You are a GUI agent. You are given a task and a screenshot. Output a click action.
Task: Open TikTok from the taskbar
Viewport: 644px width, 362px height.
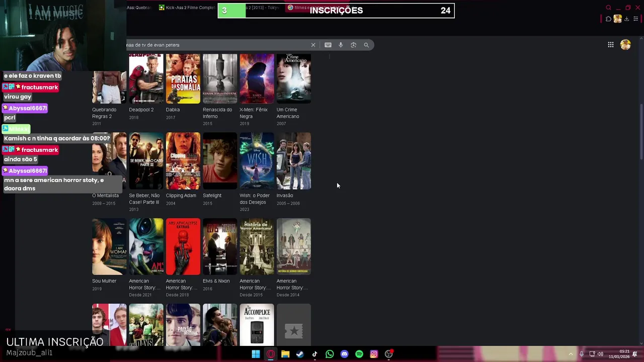(315, 354)
